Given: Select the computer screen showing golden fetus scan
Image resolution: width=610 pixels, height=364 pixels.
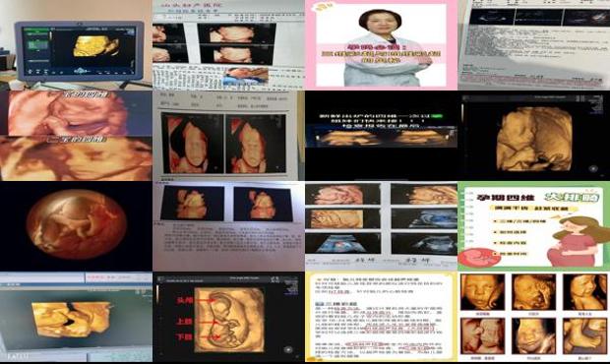Looking at the screenshot, I should (76, 318).
